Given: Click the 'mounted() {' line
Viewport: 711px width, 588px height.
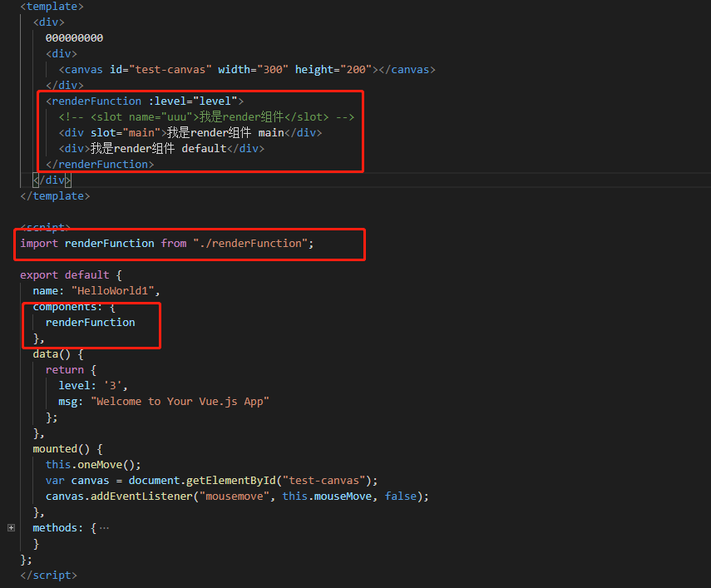Looking at the screenshot, I should pos(68,449).
